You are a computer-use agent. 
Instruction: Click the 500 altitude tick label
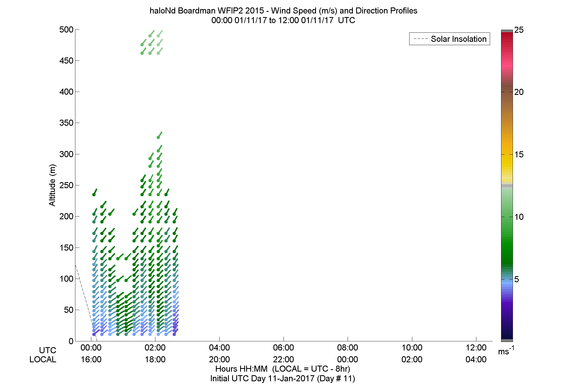click(66, 30)
